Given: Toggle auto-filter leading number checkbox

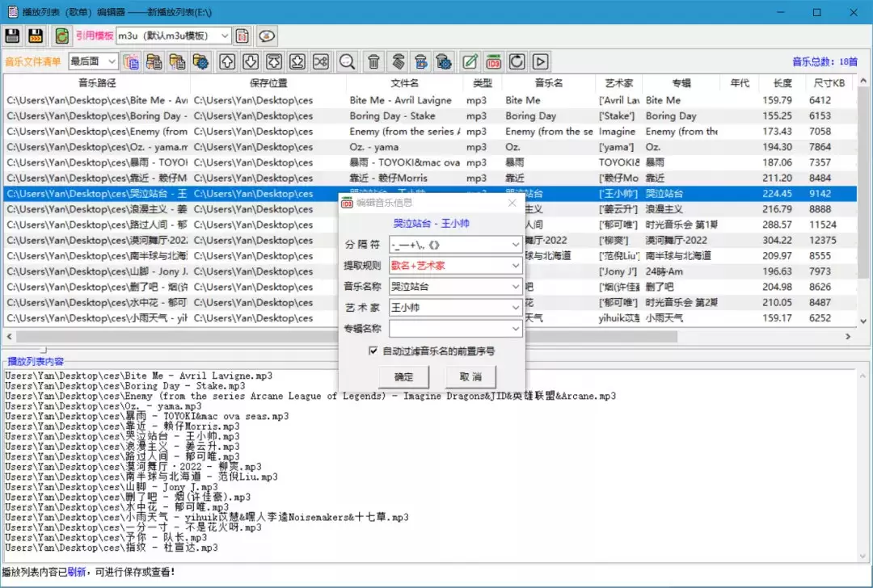Looking at the screenshot, I should click(373, 351).
